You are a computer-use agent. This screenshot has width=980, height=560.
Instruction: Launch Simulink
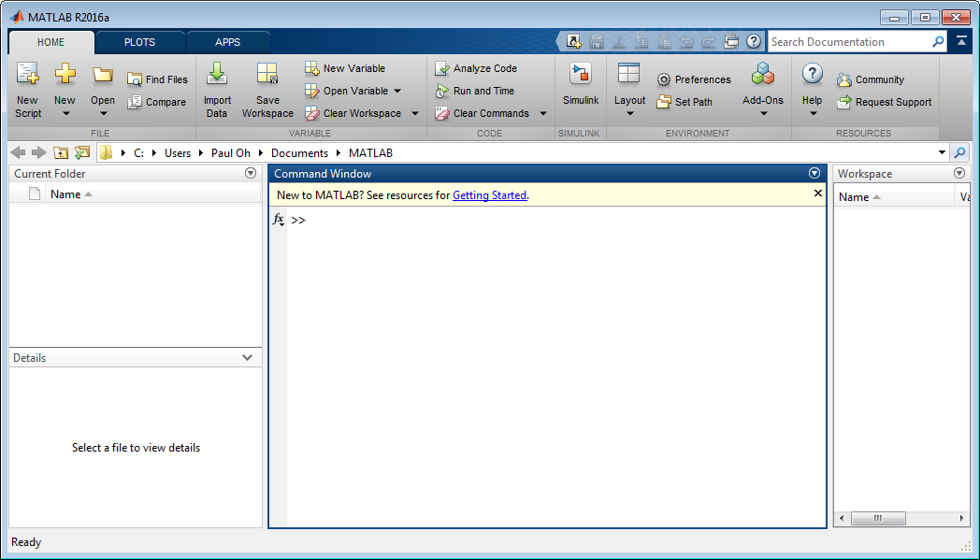(581, 84)
